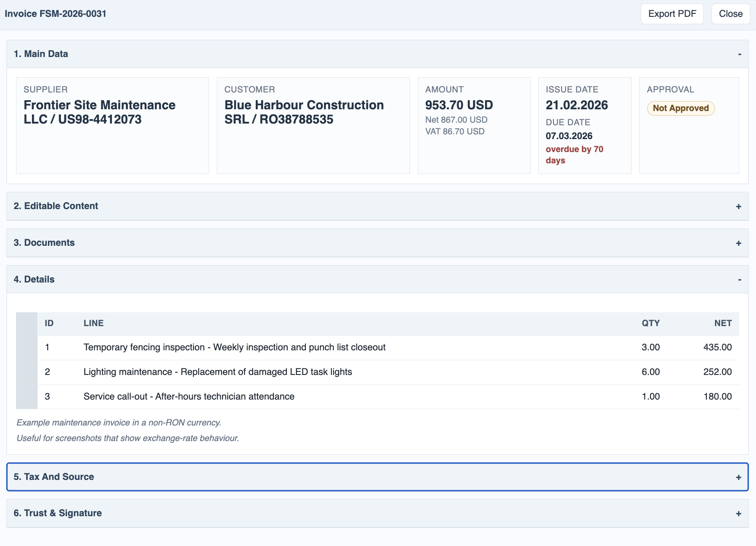
Task: Select the Service call-out line
Action: 388,397
